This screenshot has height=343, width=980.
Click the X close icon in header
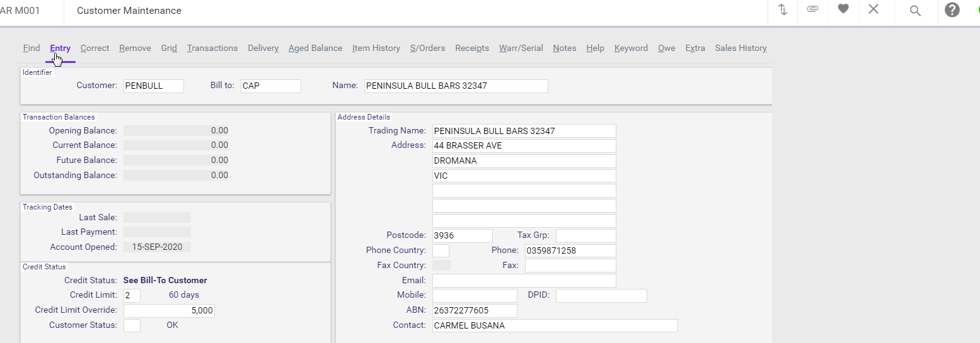click(873, 9)
